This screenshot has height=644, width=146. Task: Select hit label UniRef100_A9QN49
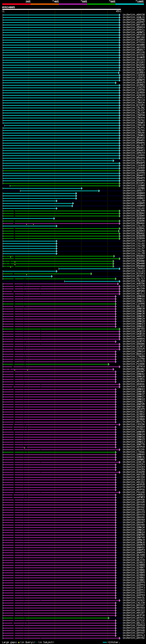(134, 193)
